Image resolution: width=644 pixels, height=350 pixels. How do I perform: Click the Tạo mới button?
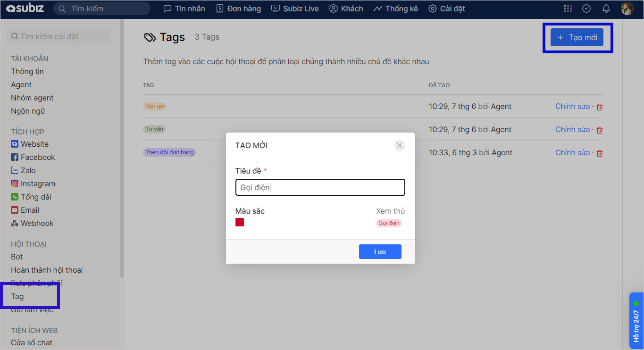click(577, 37)
